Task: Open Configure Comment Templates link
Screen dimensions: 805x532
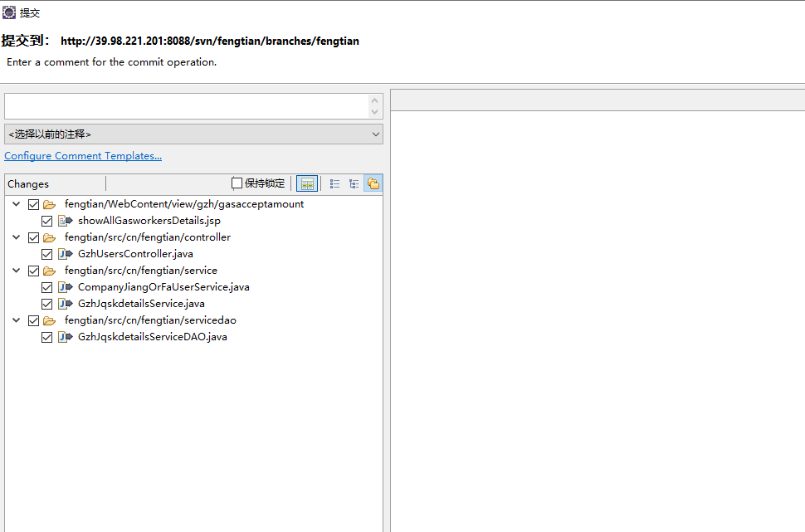Action: point(83,156)
